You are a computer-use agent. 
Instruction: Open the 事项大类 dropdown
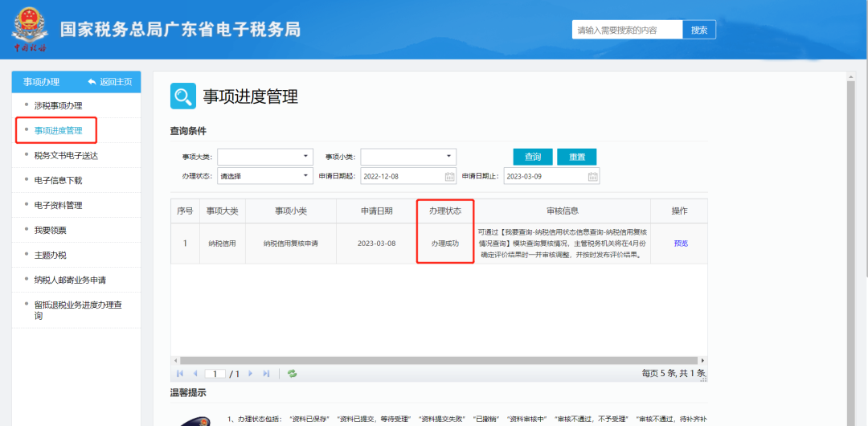(x=265, y=157)
